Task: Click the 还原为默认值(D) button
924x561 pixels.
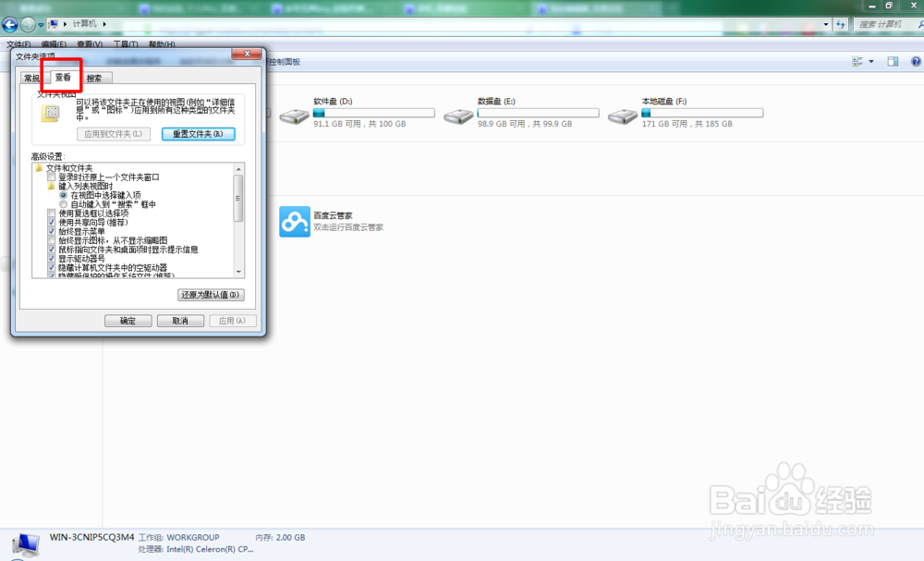Action: tap(211, 295)
